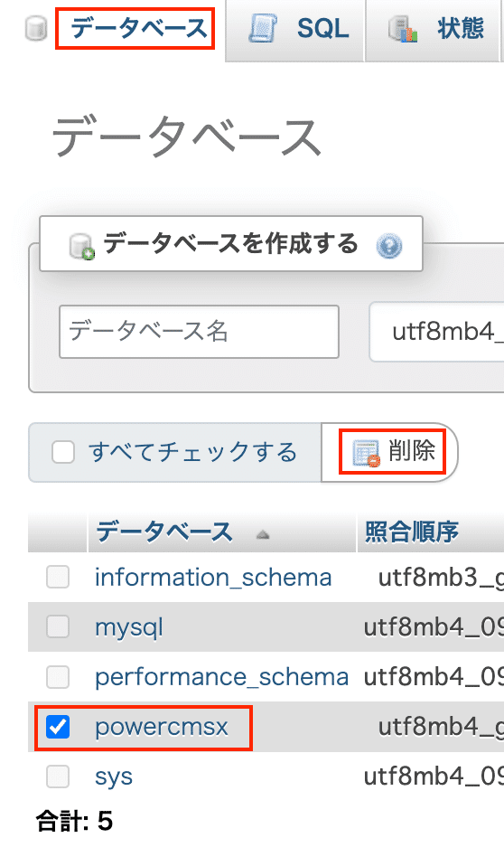Tick the information_schema checkbox
Image resolution: width=504 pixels, height=866 pixels.
click(x=58, y=577)
